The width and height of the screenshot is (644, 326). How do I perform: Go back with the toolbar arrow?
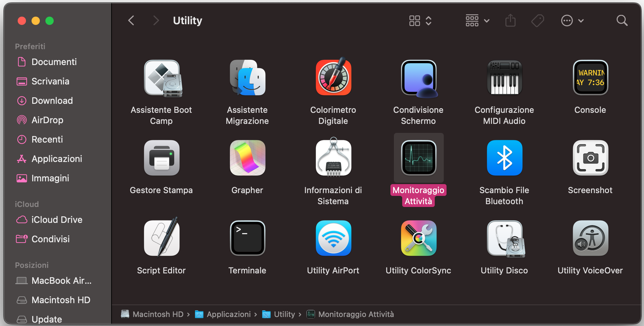click(x=131, y=20)
